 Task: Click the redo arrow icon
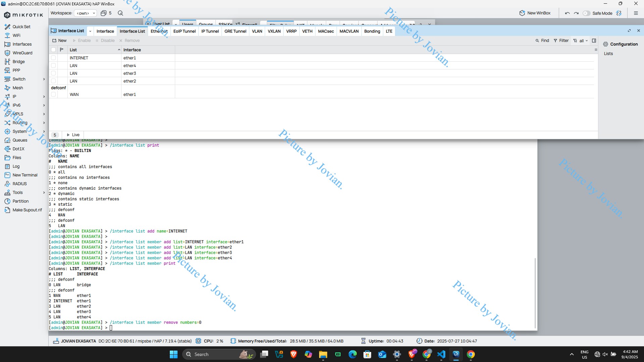(576, 13)
